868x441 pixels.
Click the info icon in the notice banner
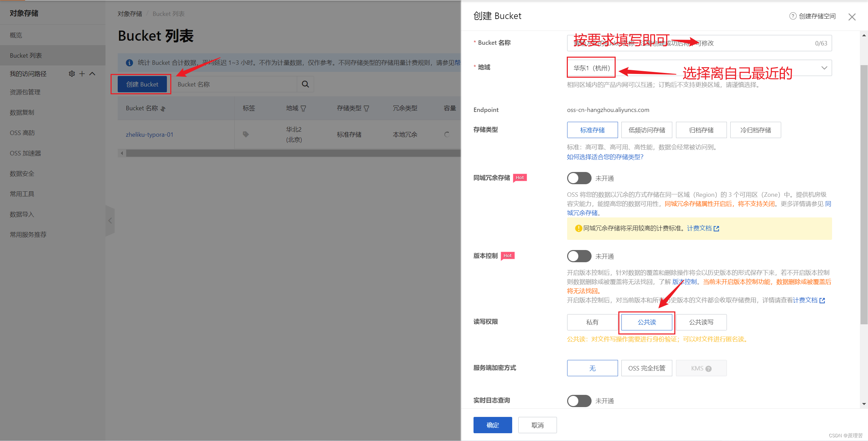tap(129, 63)
